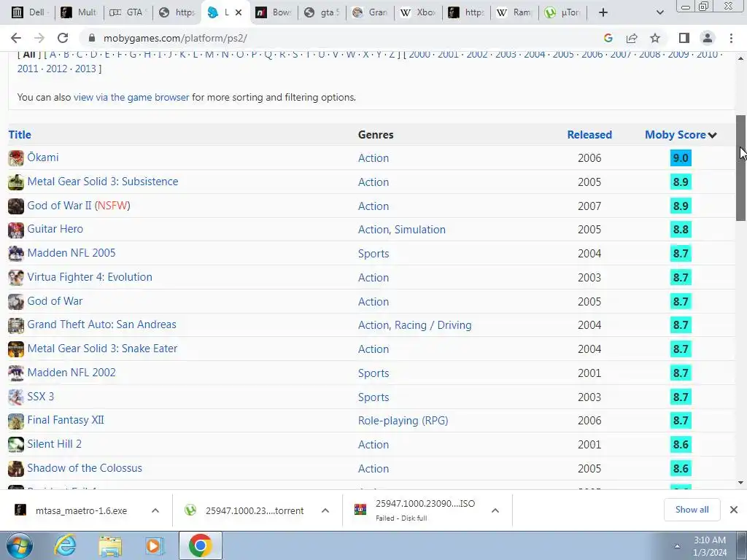
Task: Show hidden system tray icons
Action: (677, 546)
